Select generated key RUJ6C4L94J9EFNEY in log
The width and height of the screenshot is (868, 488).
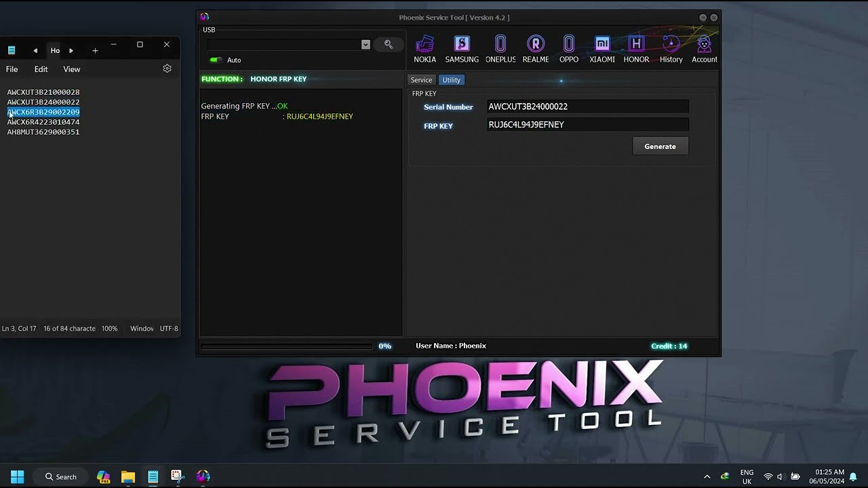coord(320,117)
